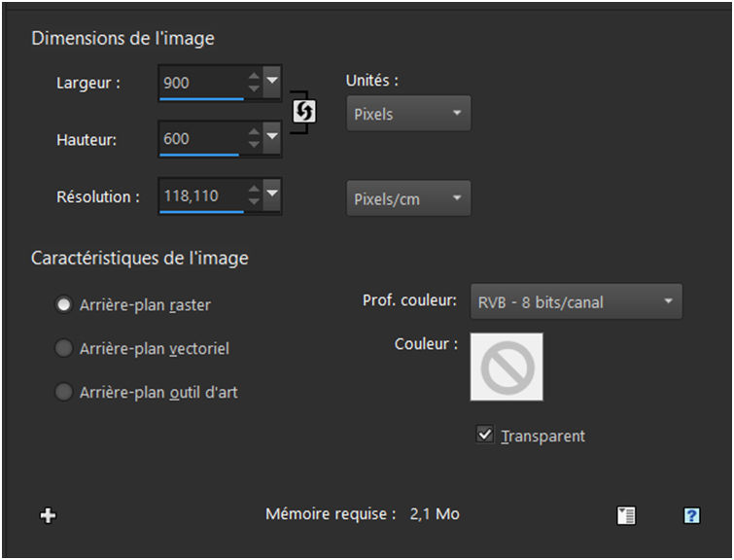Click the Couleur swatch box
This screenshot has width=734, height=560.
(507, 367)
